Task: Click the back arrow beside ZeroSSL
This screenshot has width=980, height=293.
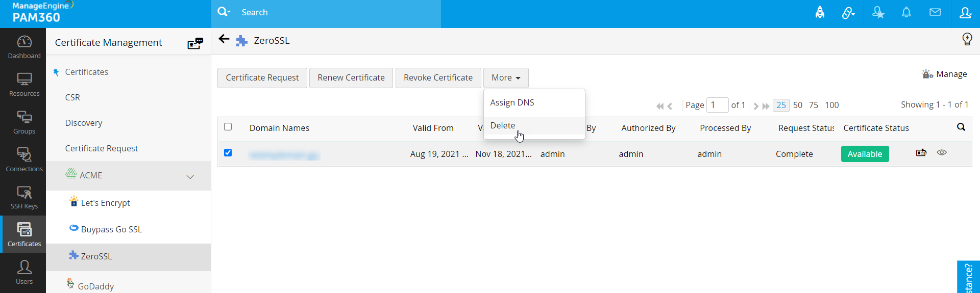Action: 224,39
